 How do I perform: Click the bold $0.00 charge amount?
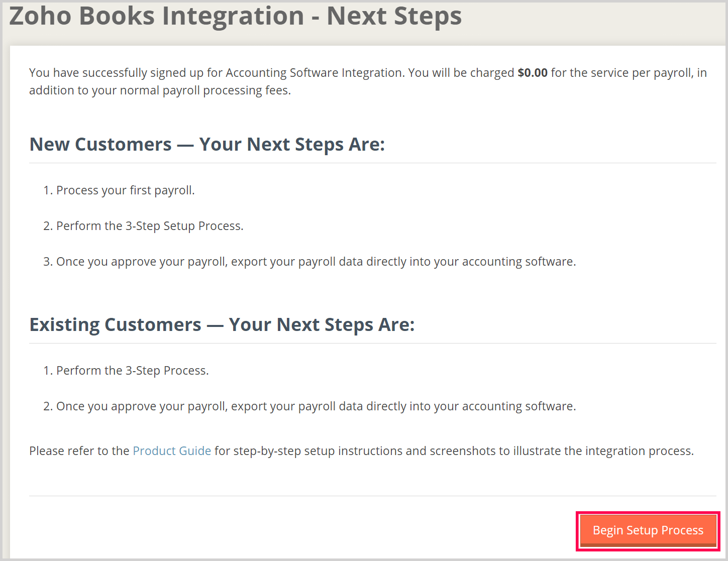pos(532,73)
